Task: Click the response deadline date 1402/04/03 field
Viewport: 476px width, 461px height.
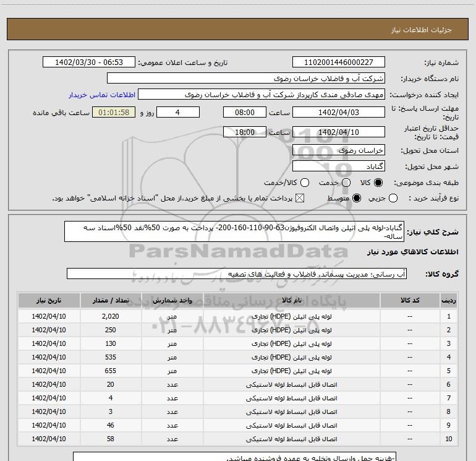Action: click(x=339, y=112)
